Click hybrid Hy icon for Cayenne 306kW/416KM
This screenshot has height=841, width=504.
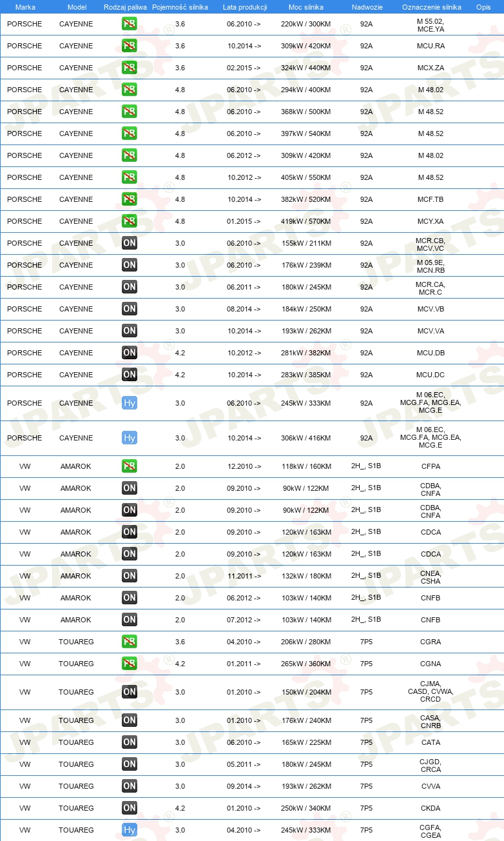pos(130,438)
